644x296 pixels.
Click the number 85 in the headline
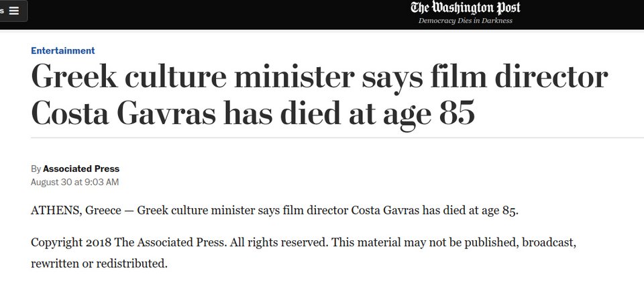pyautogui.click(x=457, y=113)
